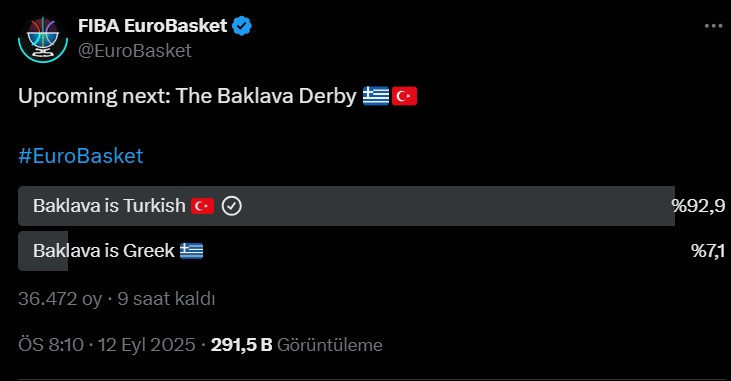Choose the 'Baklava is Greek' poll option

[372, 250]
